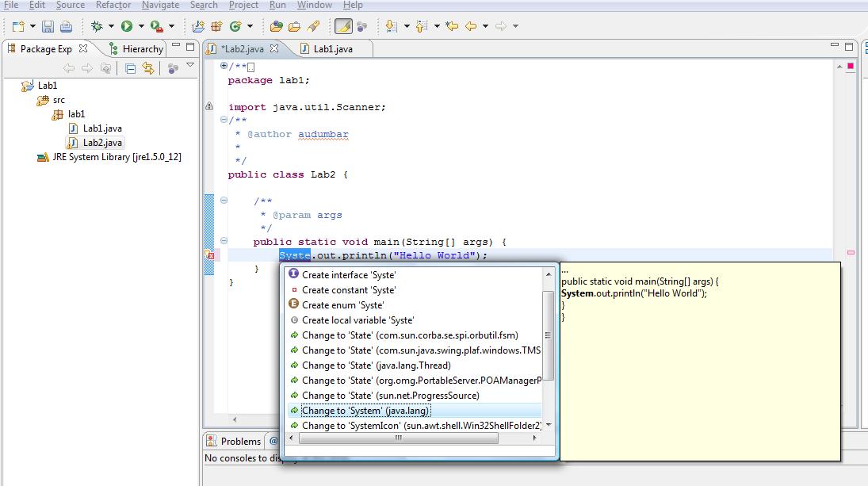Click the Back navigation arrow in main toolbar

point(471,26)
